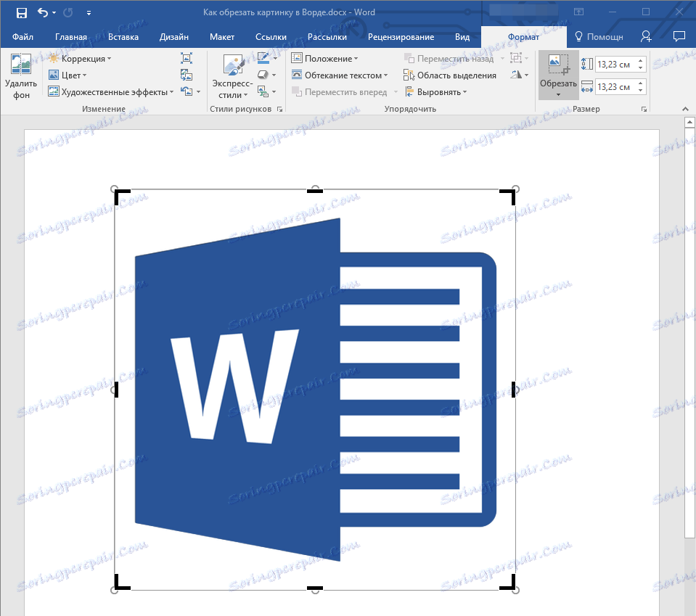The image size is (696, 616).
Task: Open the Выровнять menu
Action: (435, 92)
